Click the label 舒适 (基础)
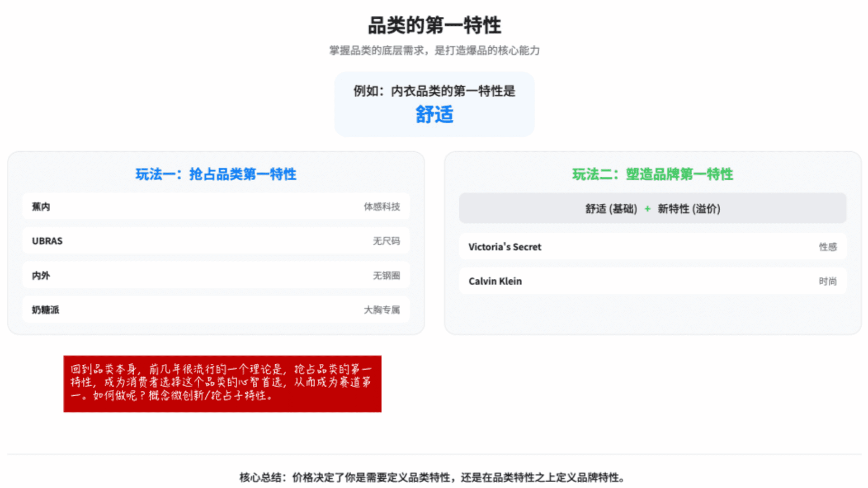This screenshot has width=868, height=488. (611, 209)
